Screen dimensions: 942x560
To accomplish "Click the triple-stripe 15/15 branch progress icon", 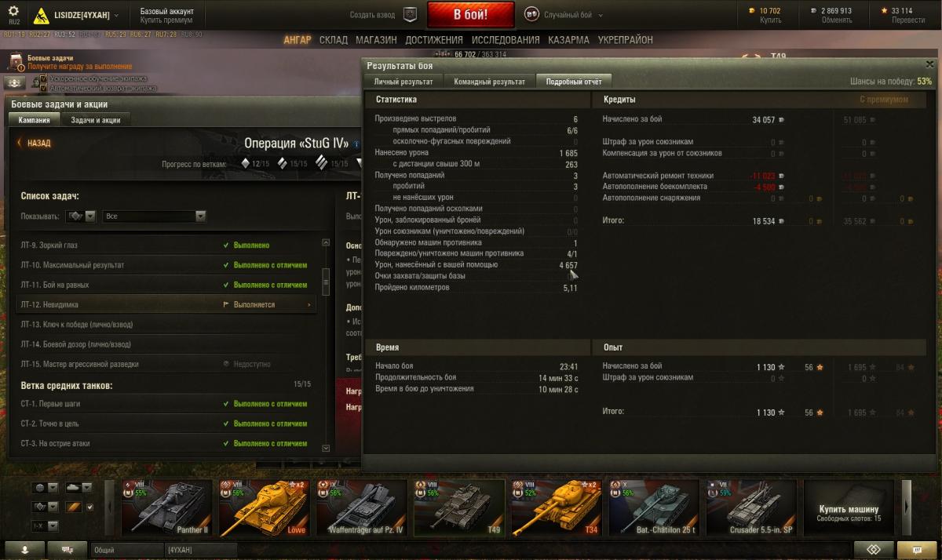I will pyautogui.click(x=320, y=163).
